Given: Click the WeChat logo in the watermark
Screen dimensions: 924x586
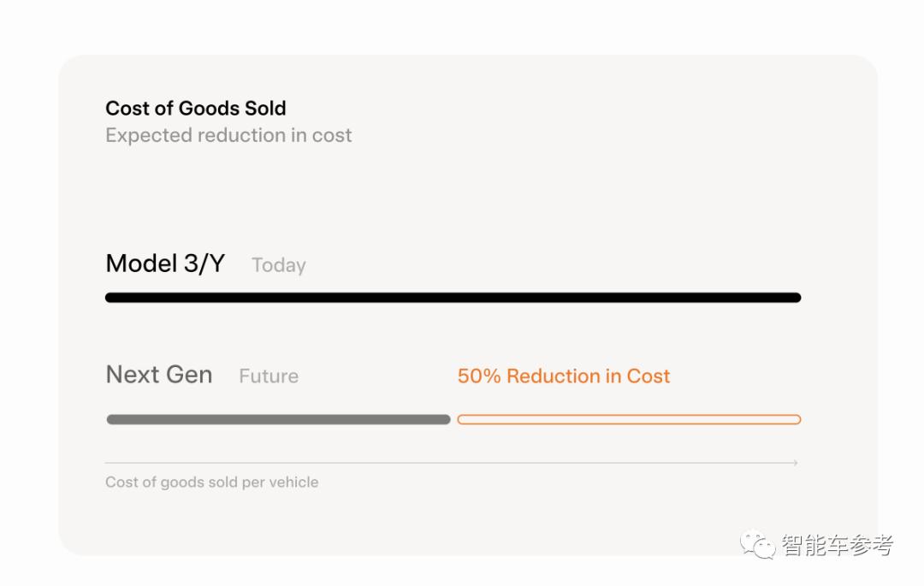Looking at the screenshot, I should coord(758,545).
